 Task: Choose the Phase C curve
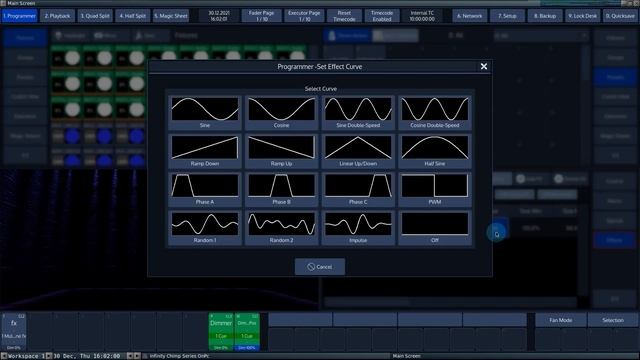click(358, 189)
